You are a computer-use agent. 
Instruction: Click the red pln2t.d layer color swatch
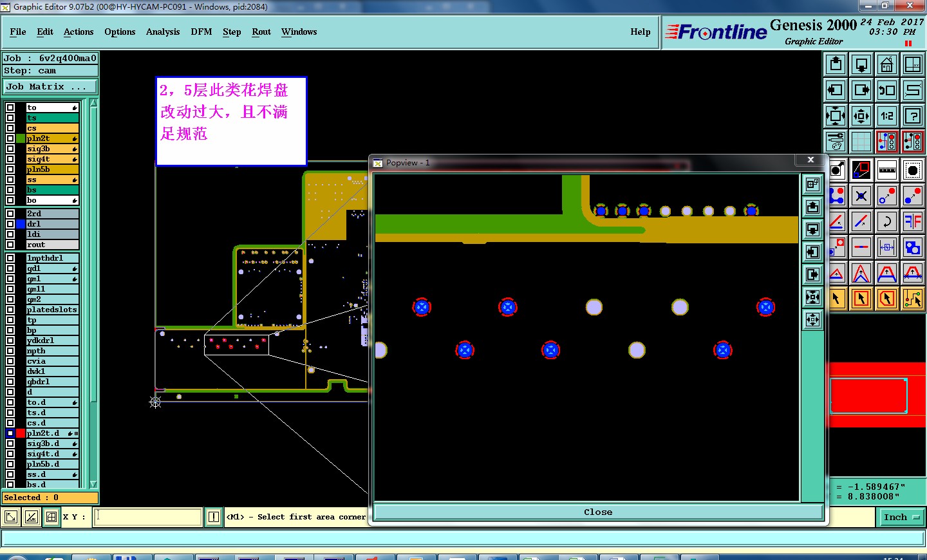pos(21,433)
